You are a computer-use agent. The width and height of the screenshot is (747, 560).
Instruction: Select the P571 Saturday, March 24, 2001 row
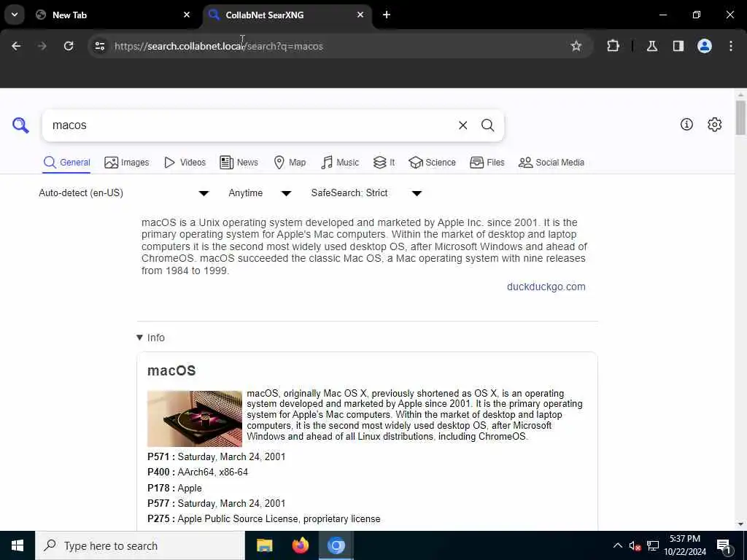(x=216, y=456)
